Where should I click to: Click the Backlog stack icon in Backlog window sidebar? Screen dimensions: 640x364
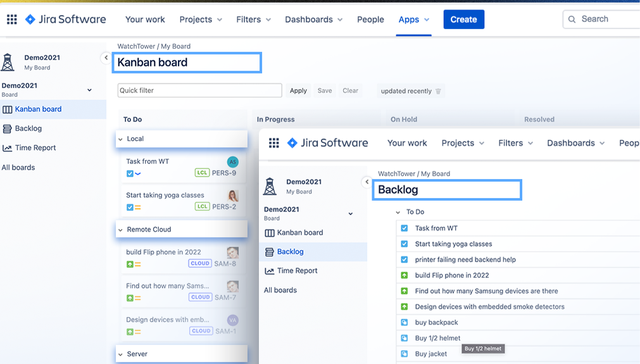coord(270,252)
